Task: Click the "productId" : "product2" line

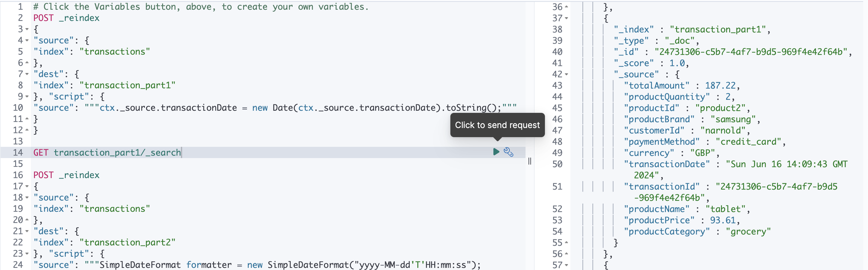Action: tap(687, 108)
